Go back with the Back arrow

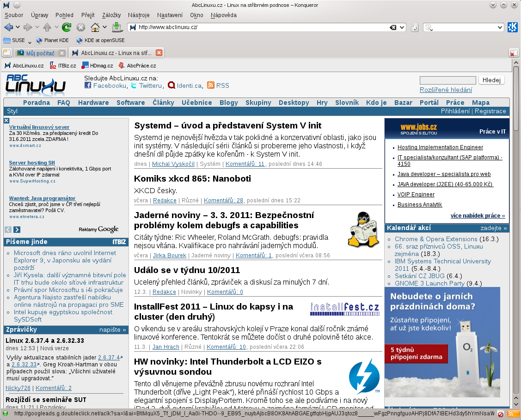pos(9,27)
